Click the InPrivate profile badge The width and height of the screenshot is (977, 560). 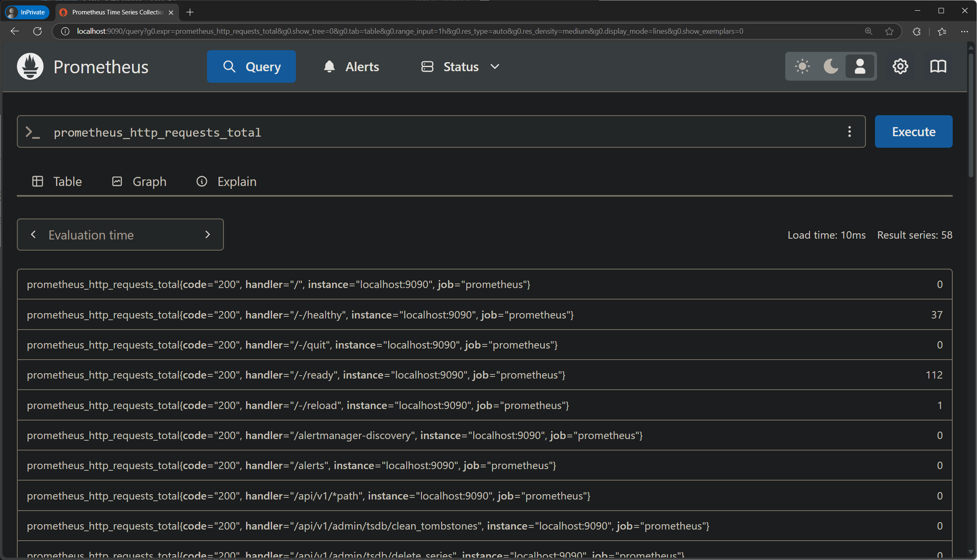pos(27,12)
